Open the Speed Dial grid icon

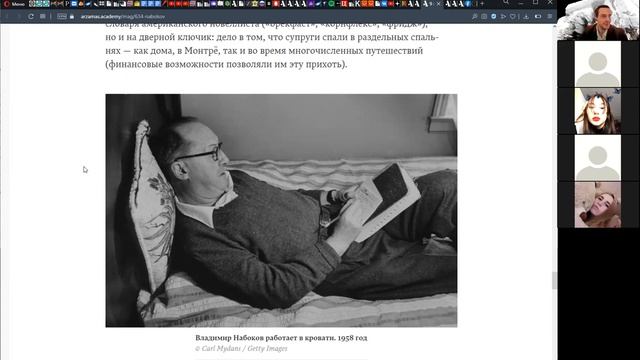[x=43, y=16]
